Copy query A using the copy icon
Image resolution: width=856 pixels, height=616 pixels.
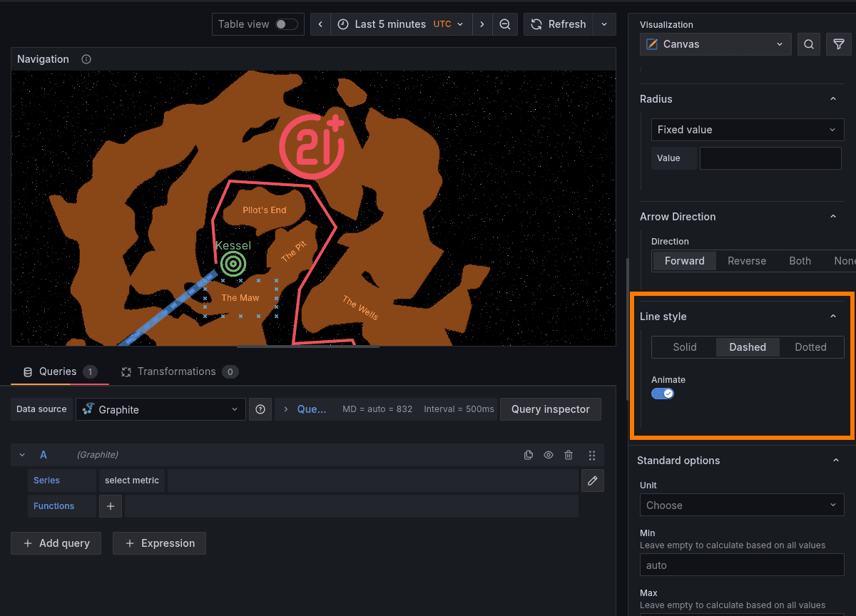(528, 454)
